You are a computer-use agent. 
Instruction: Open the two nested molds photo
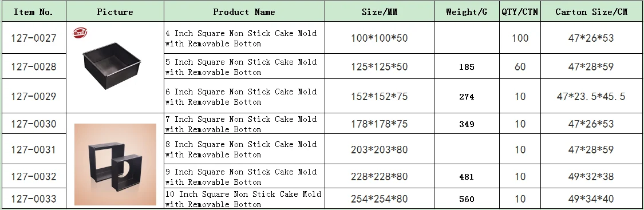point(115,164)
